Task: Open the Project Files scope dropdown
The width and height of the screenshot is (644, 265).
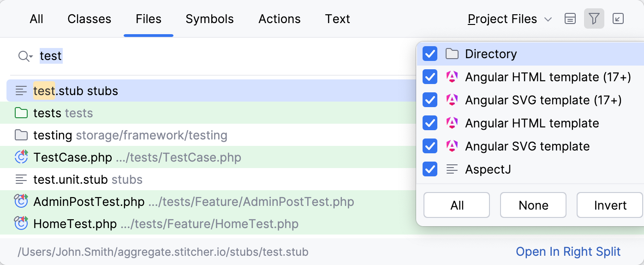Action: click(x=509, y=19)
